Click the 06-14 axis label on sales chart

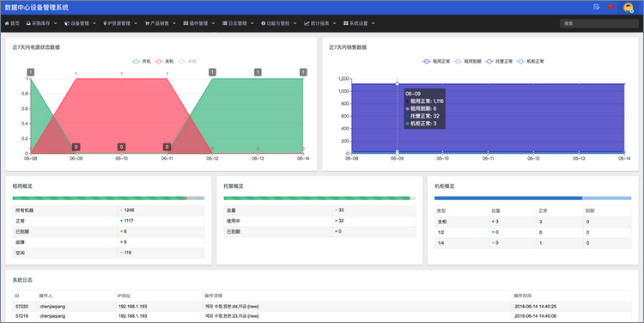pos(624,158)
